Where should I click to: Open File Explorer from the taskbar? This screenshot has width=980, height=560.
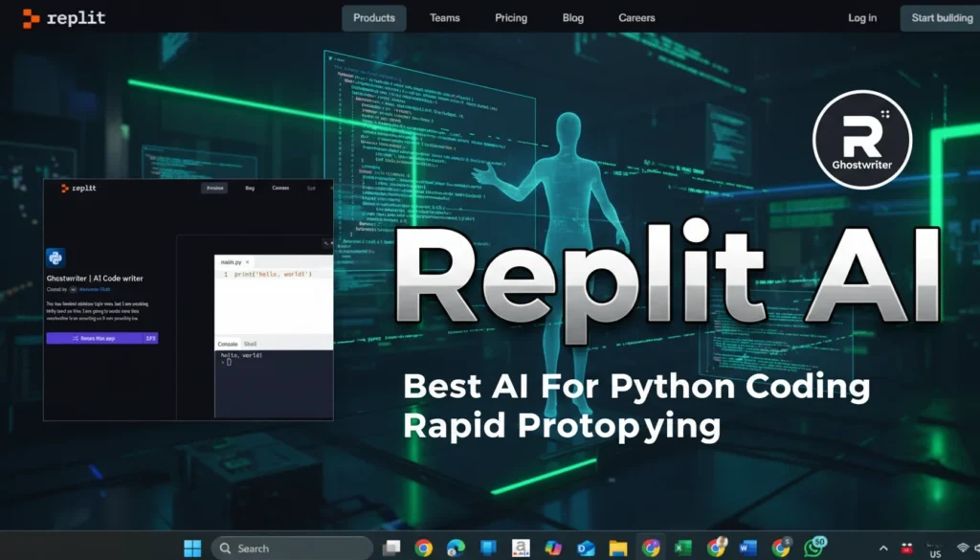click(618, 548)
